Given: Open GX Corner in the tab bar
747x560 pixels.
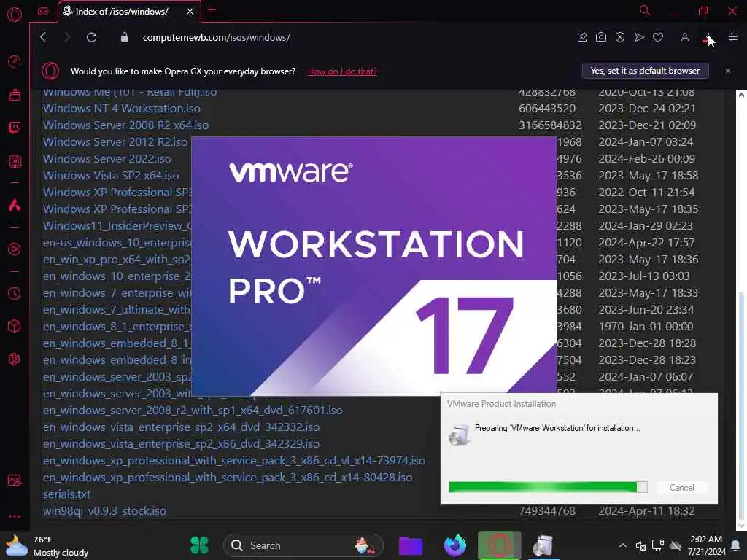Looking at the screenshot, I should tap(43, 12).
